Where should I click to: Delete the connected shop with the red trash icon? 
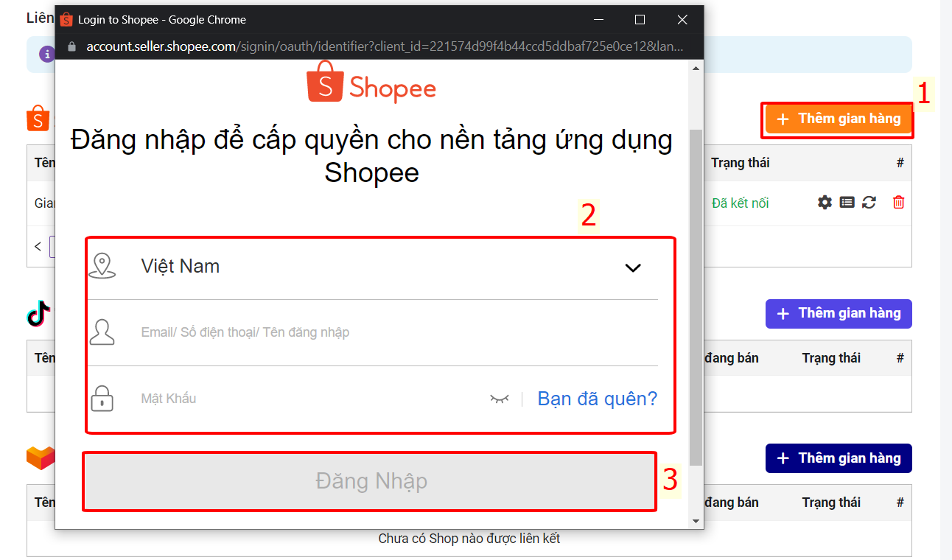pyautogui.click(x=898, y=202)
